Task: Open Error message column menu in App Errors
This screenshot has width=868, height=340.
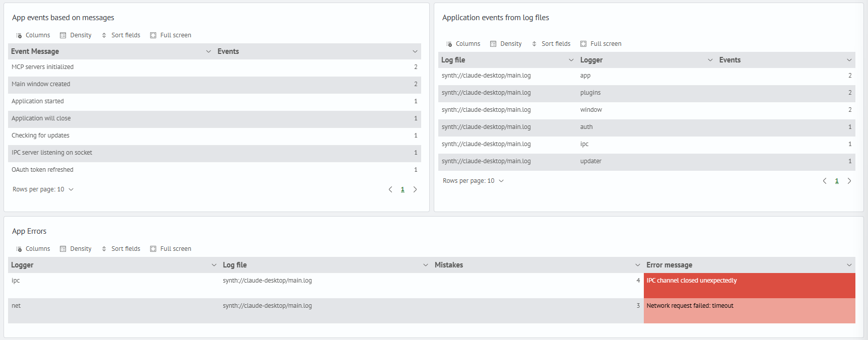Action: coord(849,265)
